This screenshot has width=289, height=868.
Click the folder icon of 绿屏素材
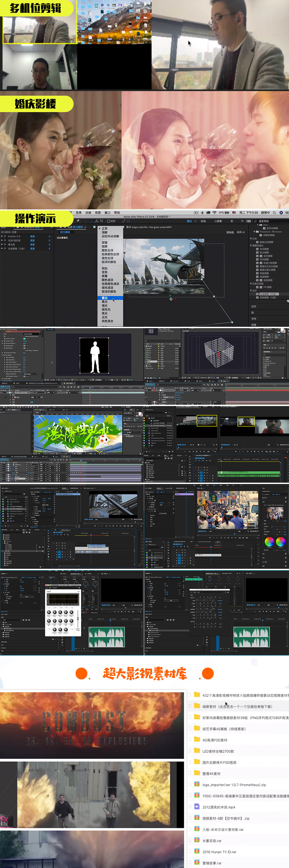point(197,706)
